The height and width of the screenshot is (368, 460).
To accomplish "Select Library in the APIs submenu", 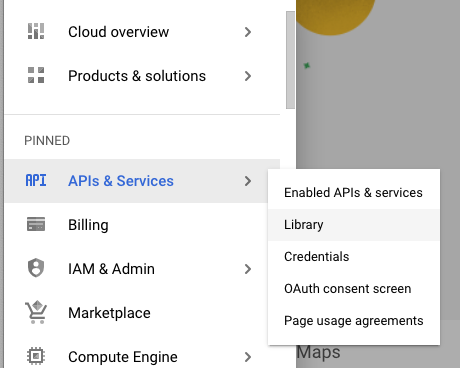I will (x=354, y=225).
